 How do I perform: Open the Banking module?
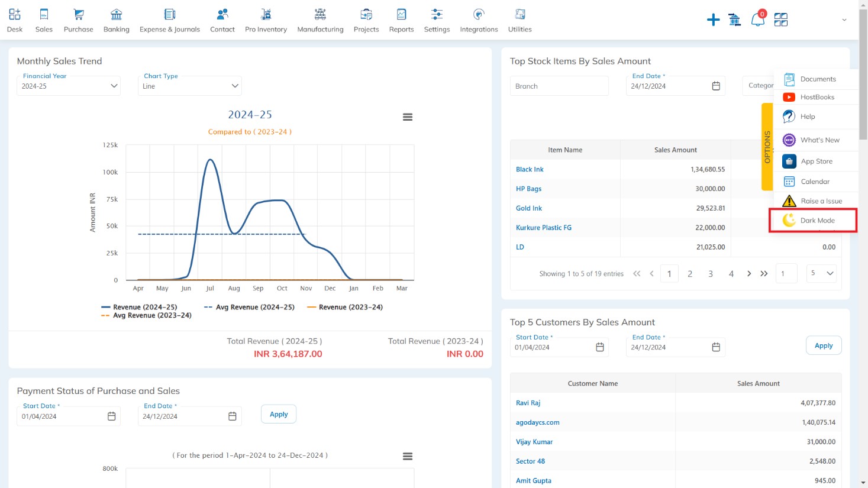point(117,20)
